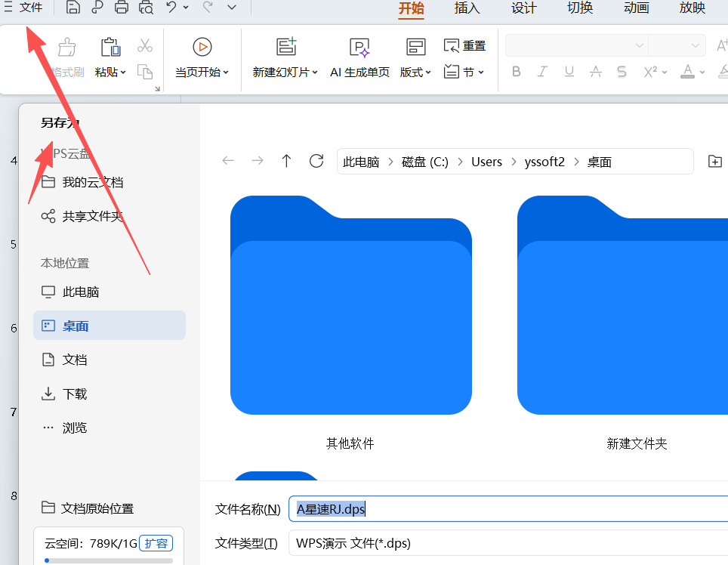The height and width of the screenshot is (565, 728).
Task: Switch to the 动画 ribbon tab
Action: [636, 8]
